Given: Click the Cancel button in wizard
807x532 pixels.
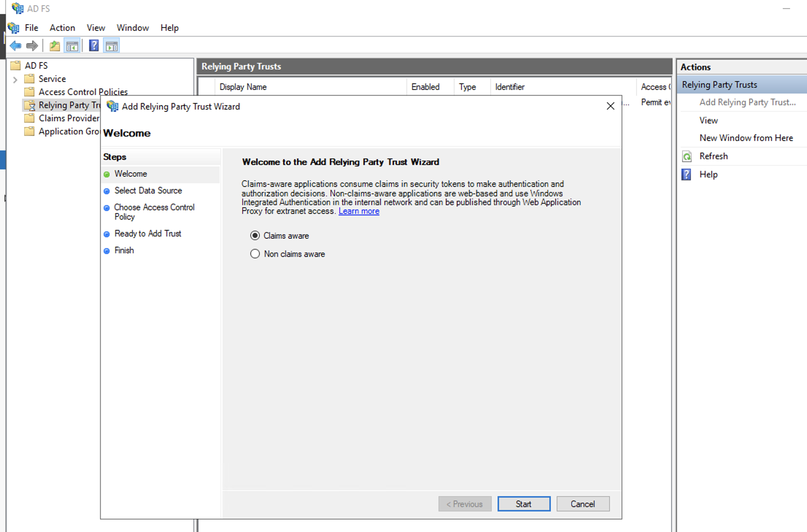Looking at the screenshot, I should tap(583, 504).
